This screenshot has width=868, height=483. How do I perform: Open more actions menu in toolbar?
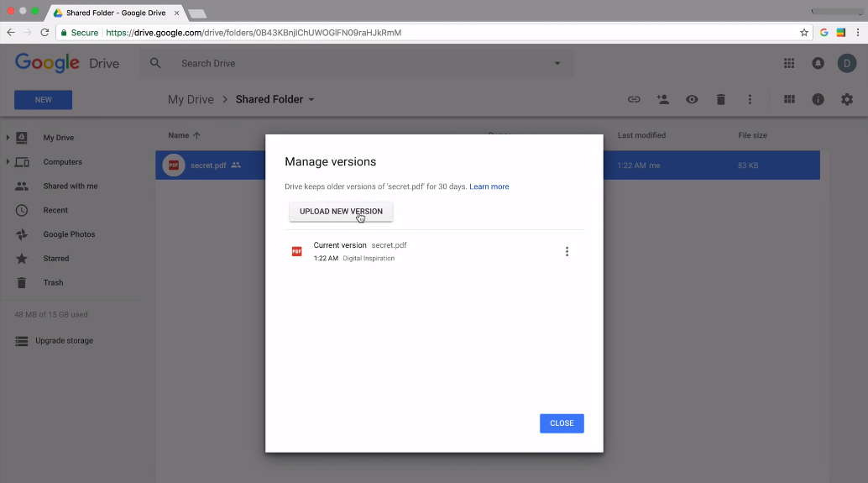[x=750, y=100]
